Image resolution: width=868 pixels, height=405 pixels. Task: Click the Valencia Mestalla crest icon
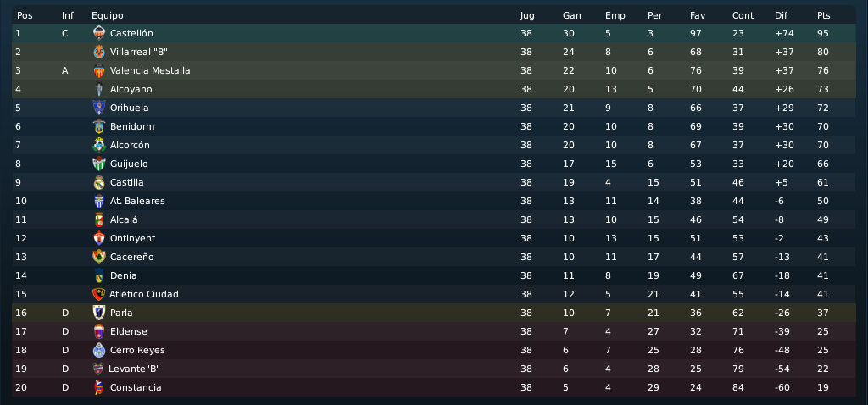pyautogui.click(x=99, y=71)
